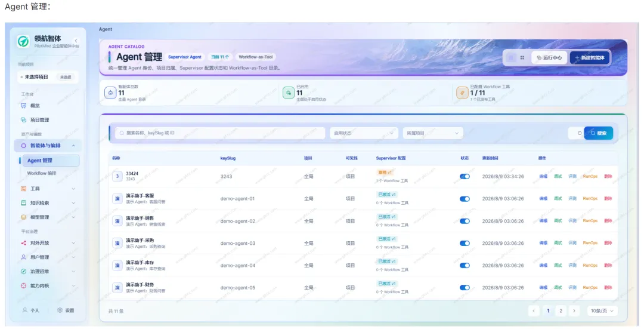Select the Agent 管理 menu item

point(49,161)
